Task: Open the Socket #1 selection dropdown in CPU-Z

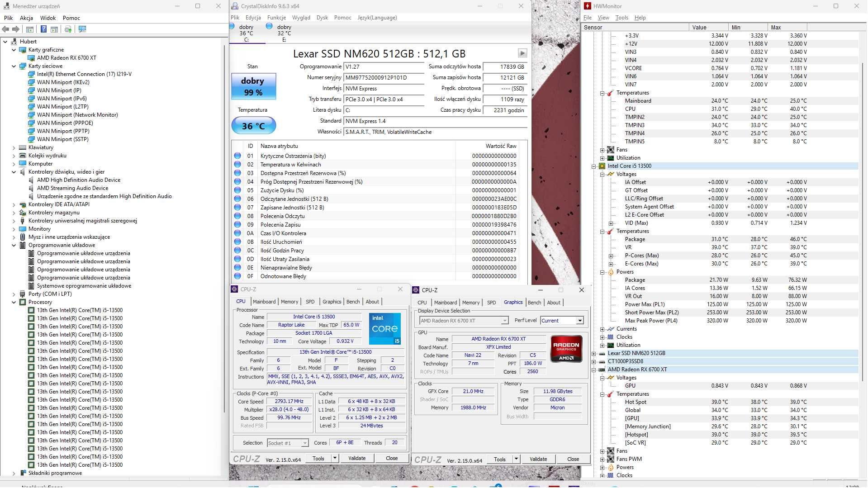Action: coord(305,443)
